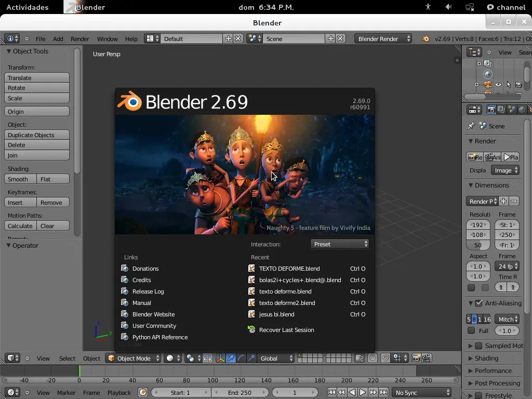Click the OpenGL render image camera icon
This screenshot has width=532, height=399.
click(x=416, y=358)
